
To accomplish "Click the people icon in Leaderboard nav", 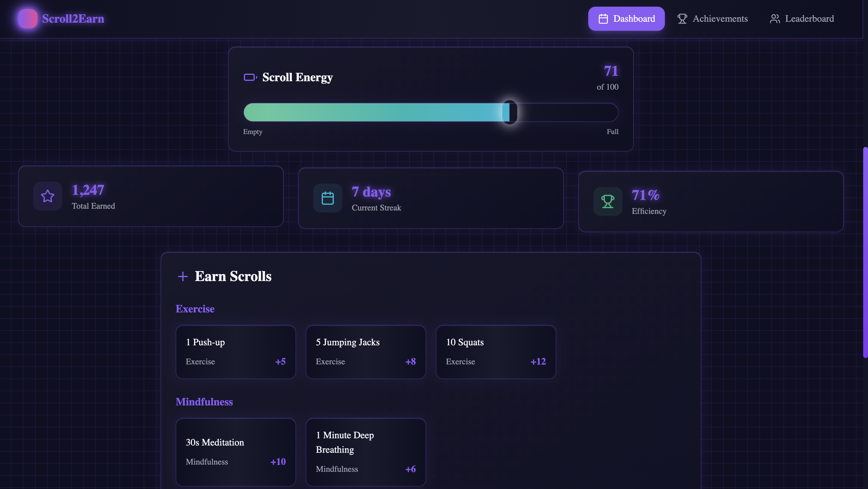I will [x=775, y=18].
